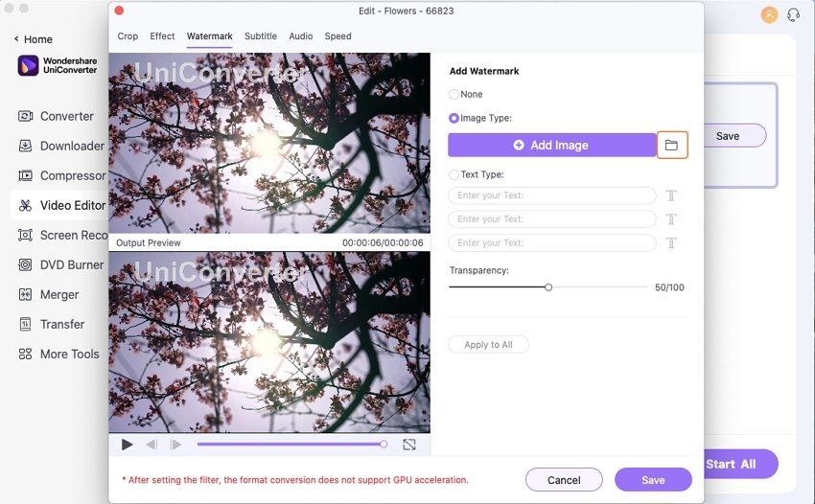Click the Video Editor scissors icon
This screenshot has height=504, width=815.
pos(25,205)
